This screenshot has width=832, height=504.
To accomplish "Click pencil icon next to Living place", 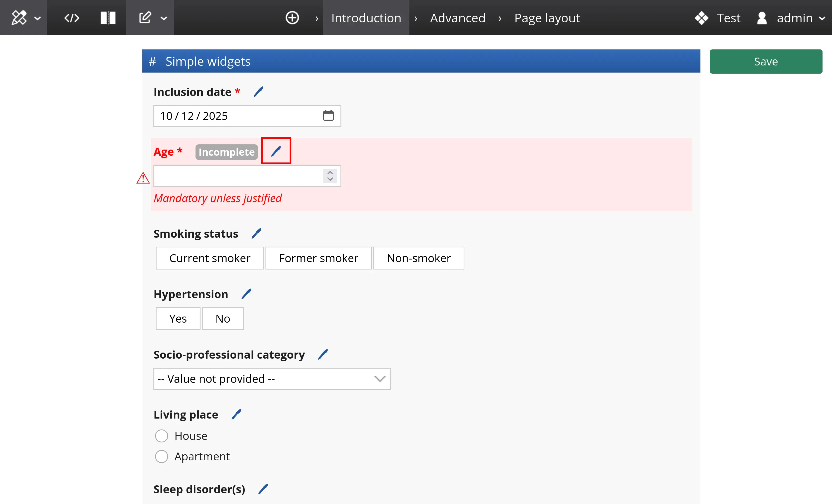I will point(236,414).
